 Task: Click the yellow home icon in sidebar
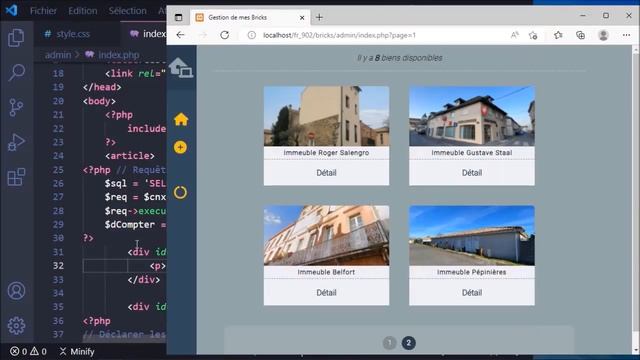[x=181, y=119]
